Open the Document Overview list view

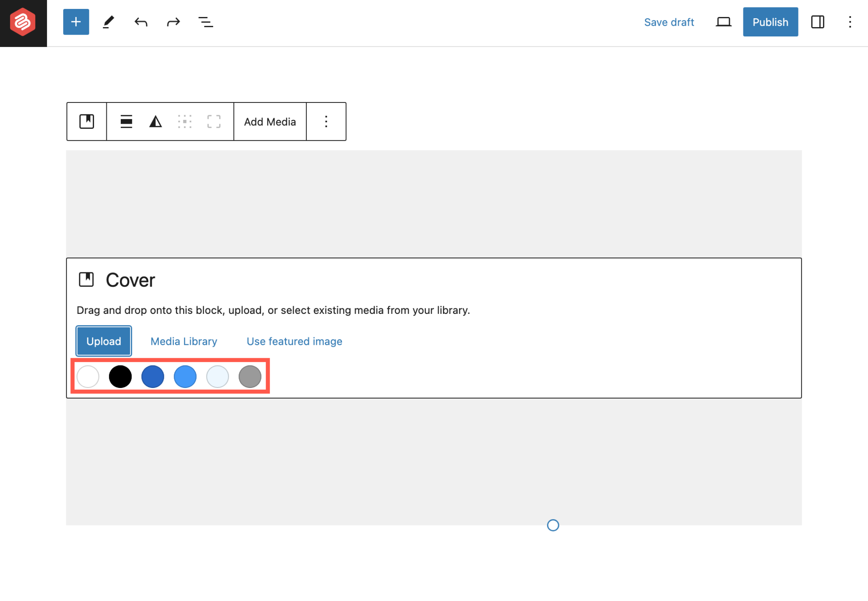click(x=206, y=22)
